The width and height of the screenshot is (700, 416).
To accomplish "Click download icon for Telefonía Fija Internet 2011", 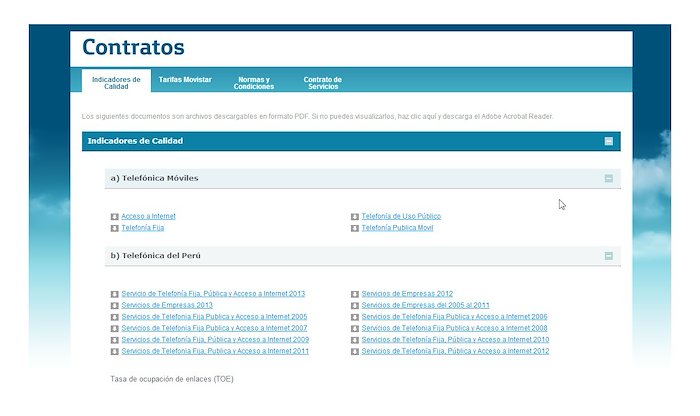I will tap(115, 351).
